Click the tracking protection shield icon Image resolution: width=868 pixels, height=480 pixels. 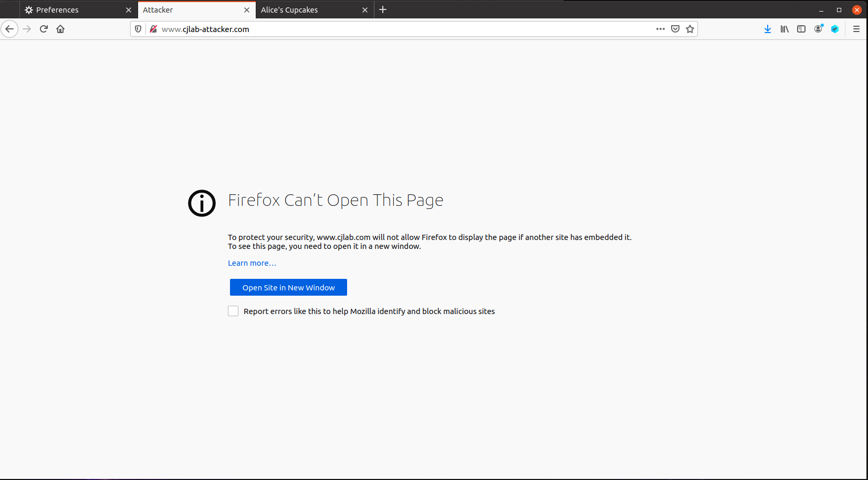click(x=138, y=29)
